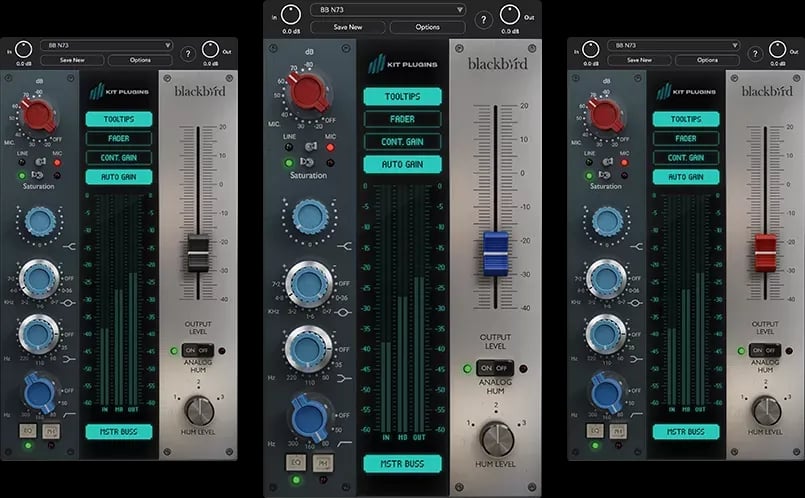Image resolution: width=805 pixels, height=498 pixels.
Task: Click the Hum Level knob on left plugin
Action: tap(199, 410)
